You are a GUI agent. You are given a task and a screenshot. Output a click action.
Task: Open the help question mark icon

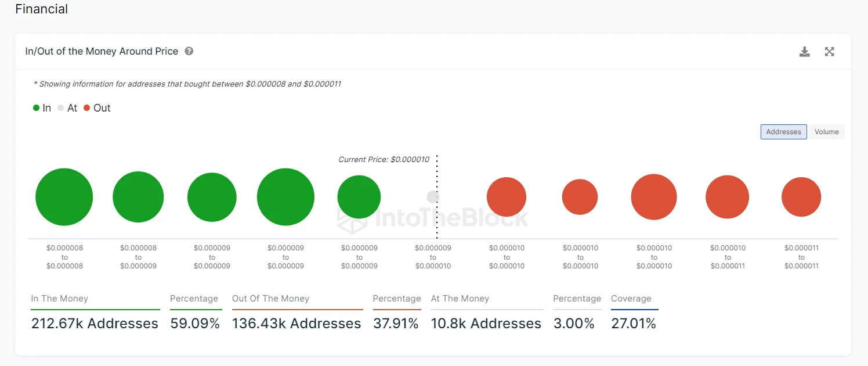[189, 51]
